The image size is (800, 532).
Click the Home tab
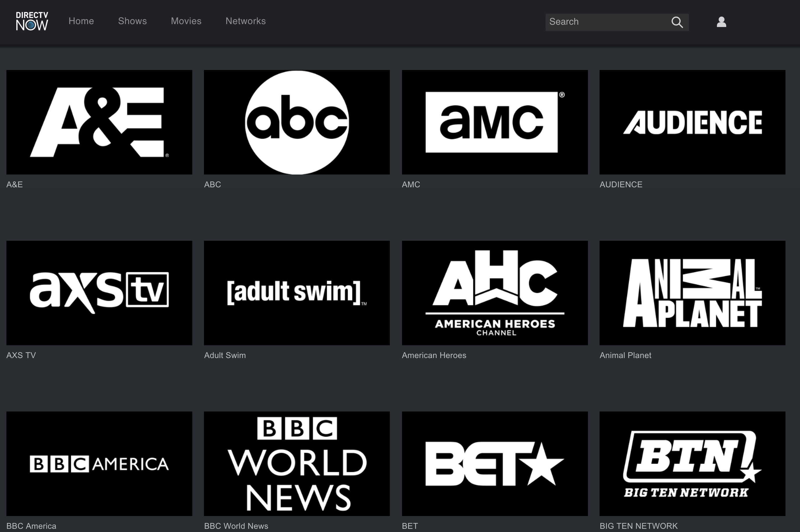pos(81,21)
